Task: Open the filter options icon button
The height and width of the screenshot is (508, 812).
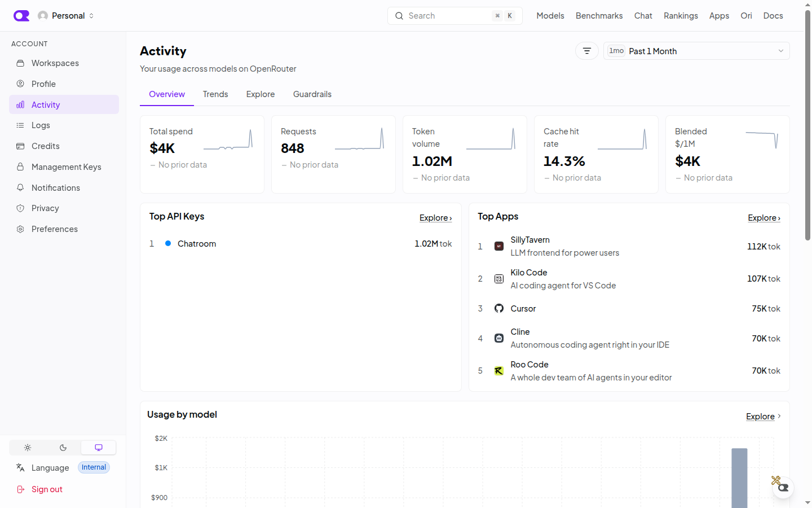Action: click(587, 51)
